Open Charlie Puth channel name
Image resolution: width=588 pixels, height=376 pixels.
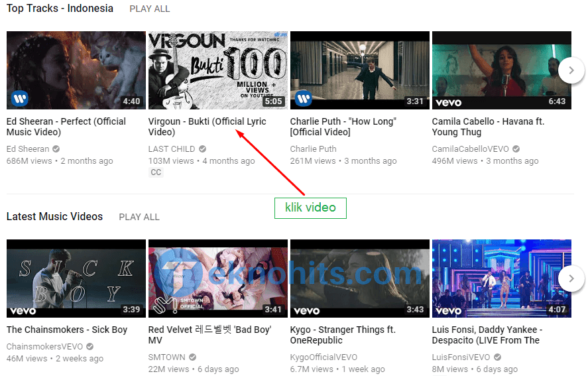tap(313, 149)
